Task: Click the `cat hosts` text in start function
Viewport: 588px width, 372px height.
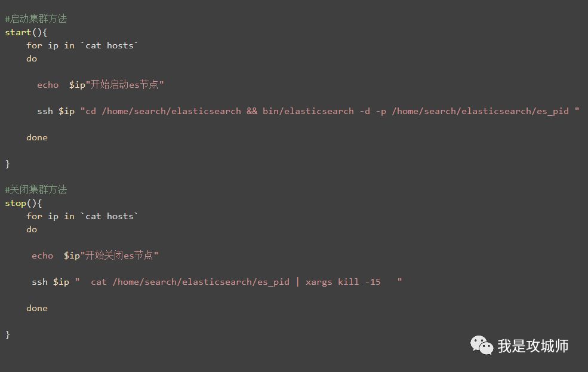Action: [x=109, y=45]
